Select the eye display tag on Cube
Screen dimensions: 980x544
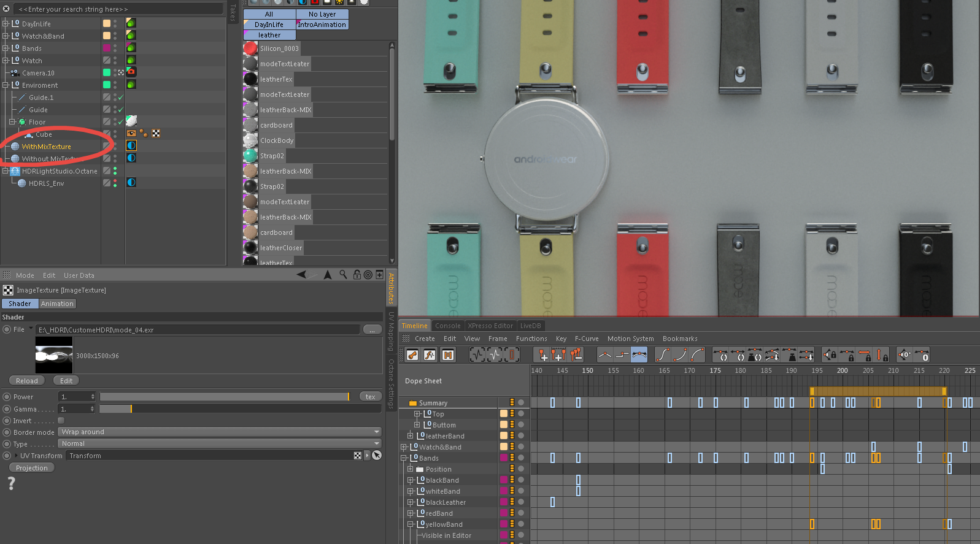(x=131, y=133)
